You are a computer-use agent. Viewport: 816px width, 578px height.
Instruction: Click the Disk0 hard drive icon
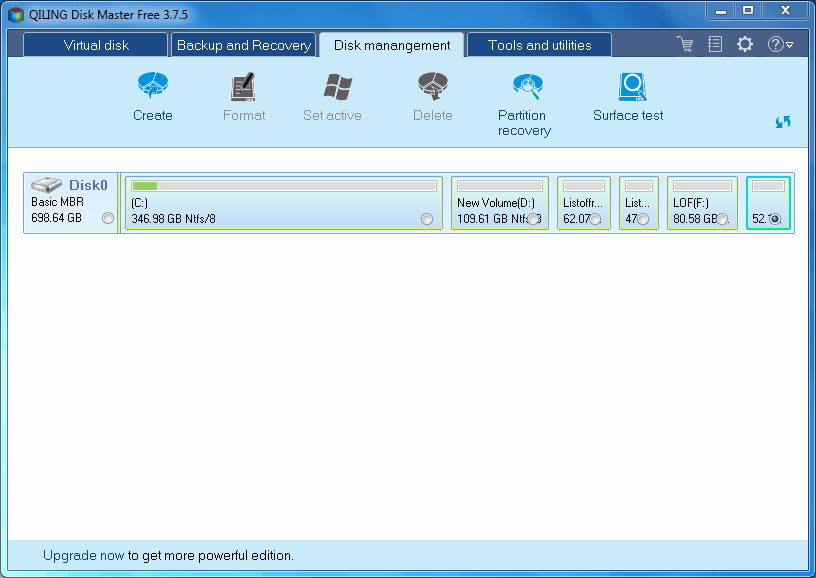(46, 185)
